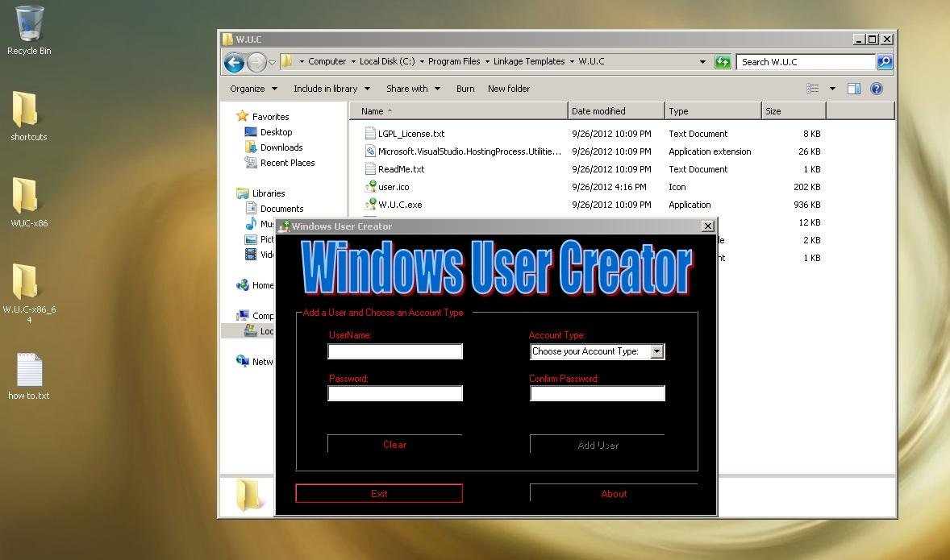Screen dimensions: 950x560
Task: Click the About button
Action: [614, 493]
